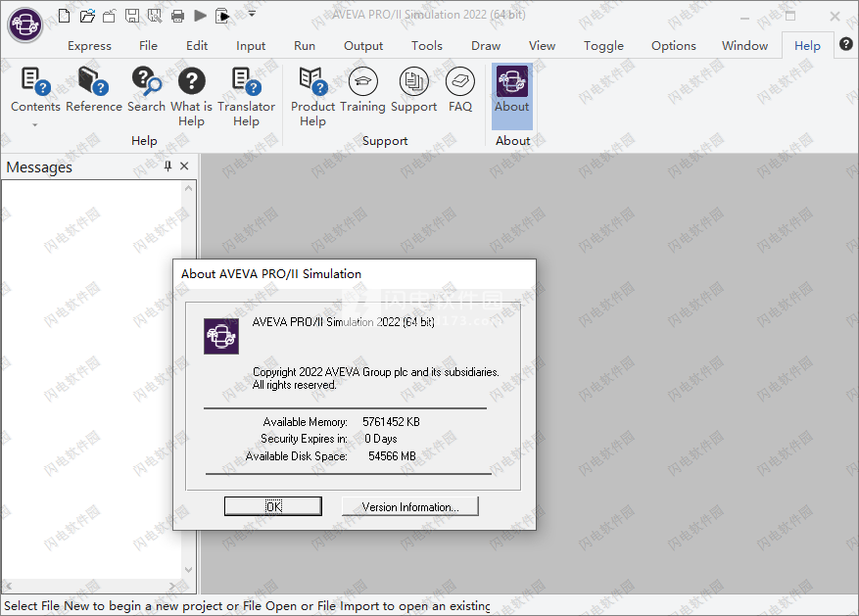Screen dimensions: 859x616
Task: Close the Messages panel with X icon
Action: tap(184, 166)
